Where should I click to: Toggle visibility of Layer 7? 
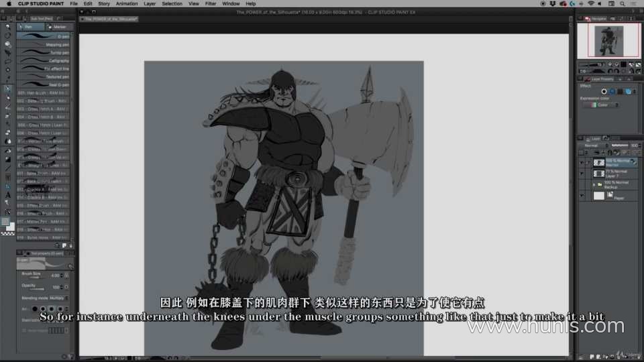(582, 174)
